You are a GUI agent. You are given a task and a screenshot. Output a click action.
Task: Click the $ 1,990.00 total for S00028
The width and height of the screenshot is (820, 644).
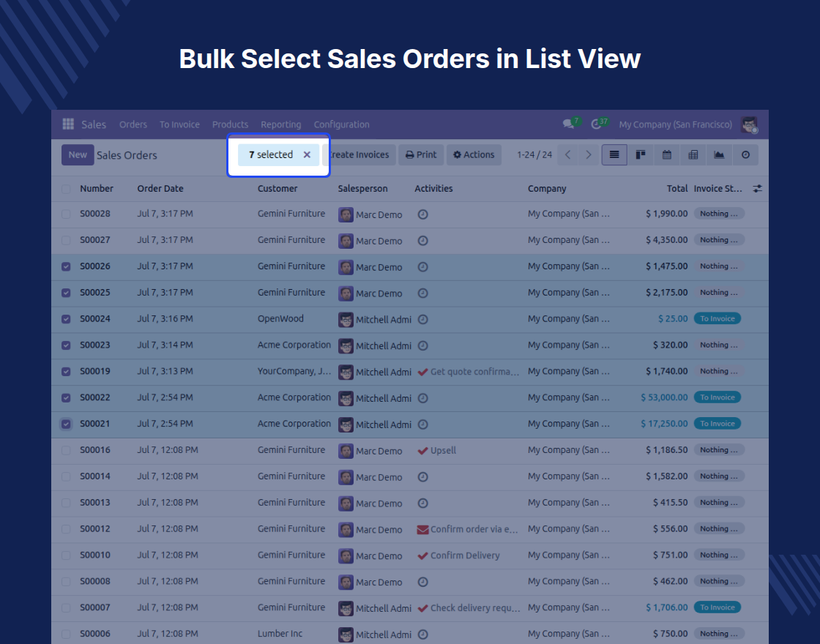[667, 214]
